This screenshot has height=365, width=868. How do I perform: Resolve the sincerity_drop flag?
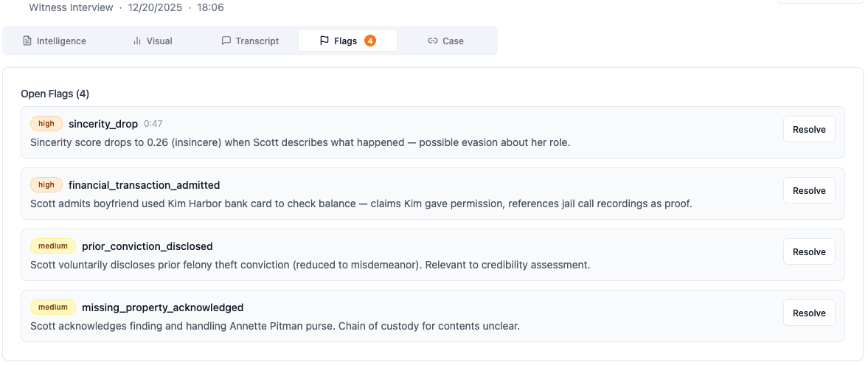(809, 130)
